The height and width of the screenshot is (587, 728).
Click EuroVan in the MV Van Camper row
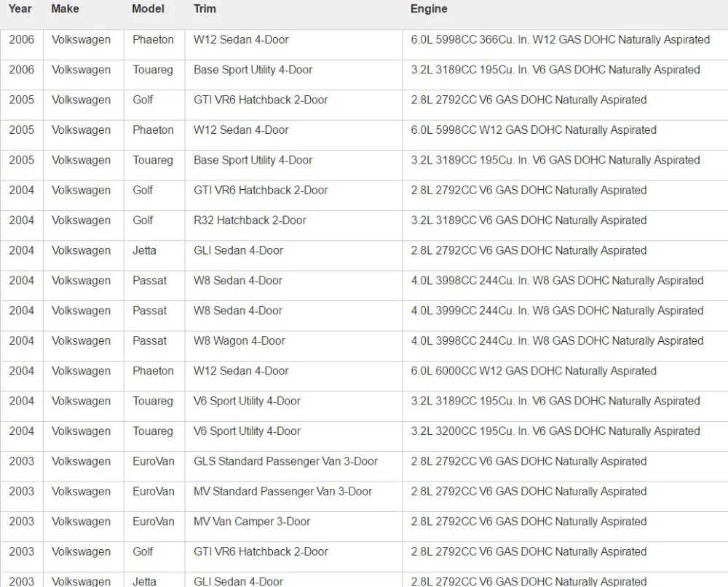[x=154, y=522]
